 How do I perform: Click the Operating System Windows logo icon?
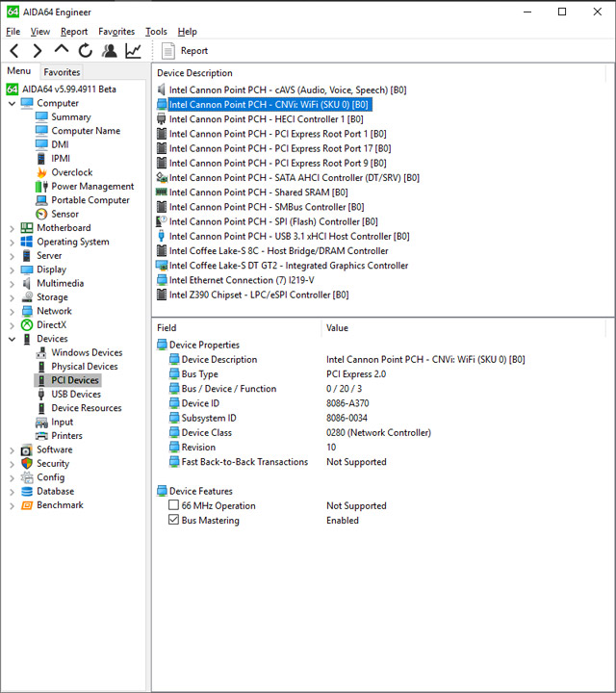tap(27, 242)
